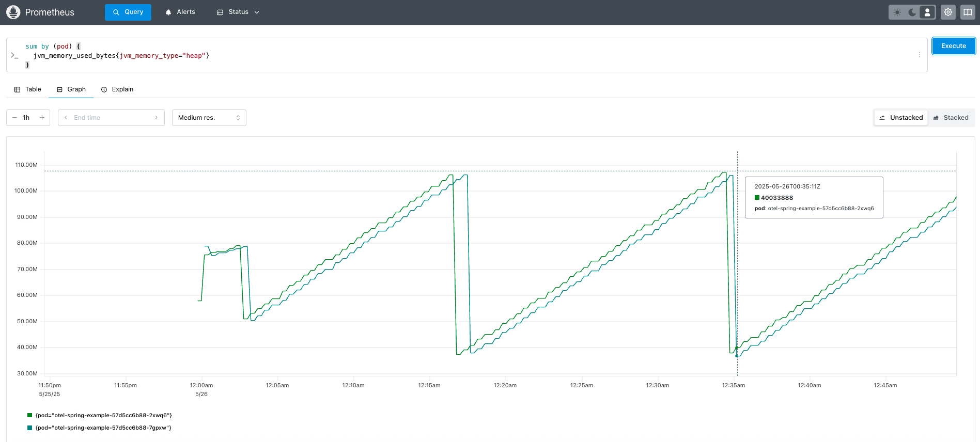Move end time backward with left chevron
This screenshot has height=442, width=980.
coord(66,118)
